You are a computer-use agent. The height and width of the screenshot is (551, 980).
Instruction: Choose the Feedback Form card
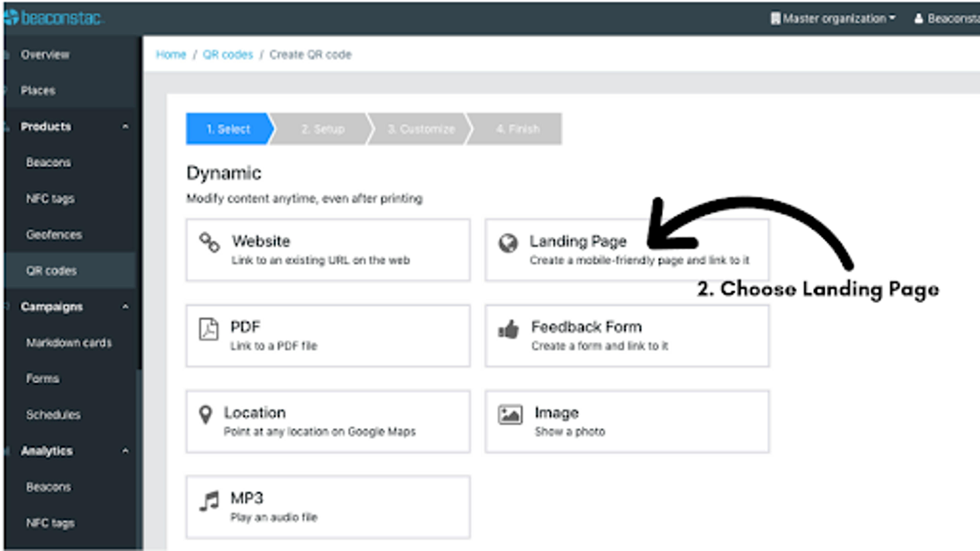pyautogui.click(x=627, y=336)
